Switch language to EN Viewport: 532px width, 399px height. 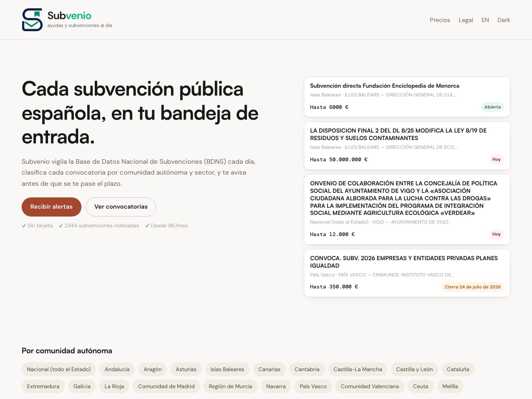click(485, 20)
